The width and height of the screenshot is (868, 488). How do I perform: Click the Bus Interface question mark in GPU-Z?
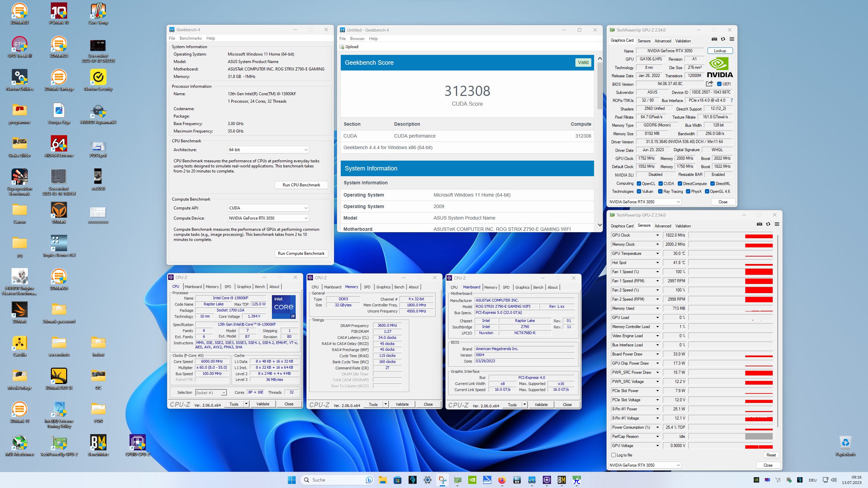[731, 100]
